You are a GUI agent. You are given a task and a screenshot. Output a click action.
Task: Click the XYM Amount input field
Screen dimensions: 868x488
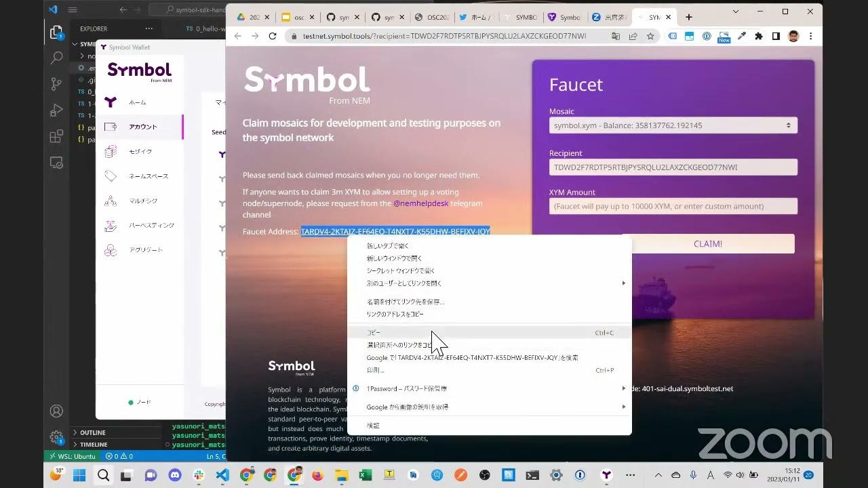[673, 206]
